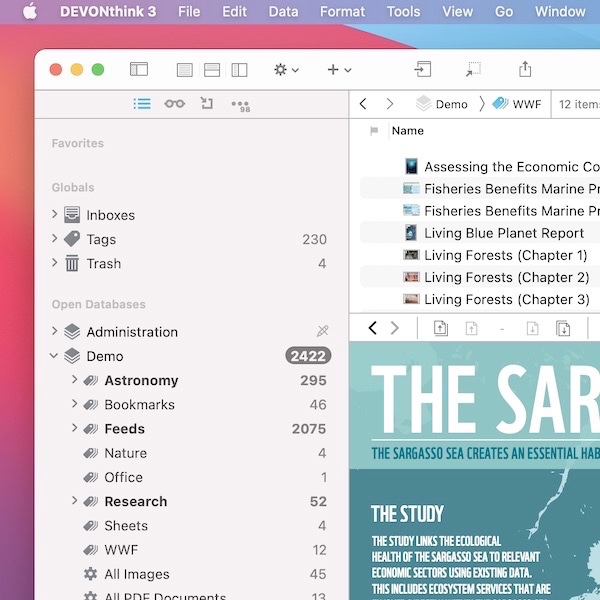Expand the Astronomy group
Image resolution: width=600 pixels, height=600 pixels.
coord(75,380)
